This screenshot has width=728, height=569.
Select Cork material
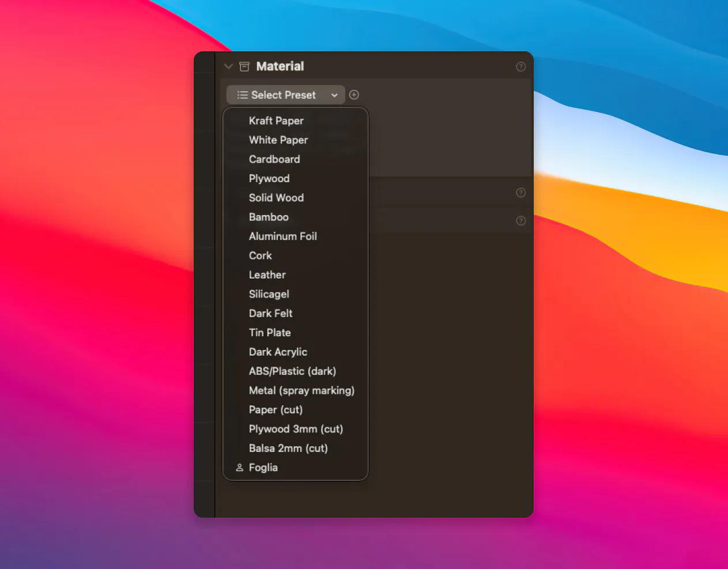(295, 255)
